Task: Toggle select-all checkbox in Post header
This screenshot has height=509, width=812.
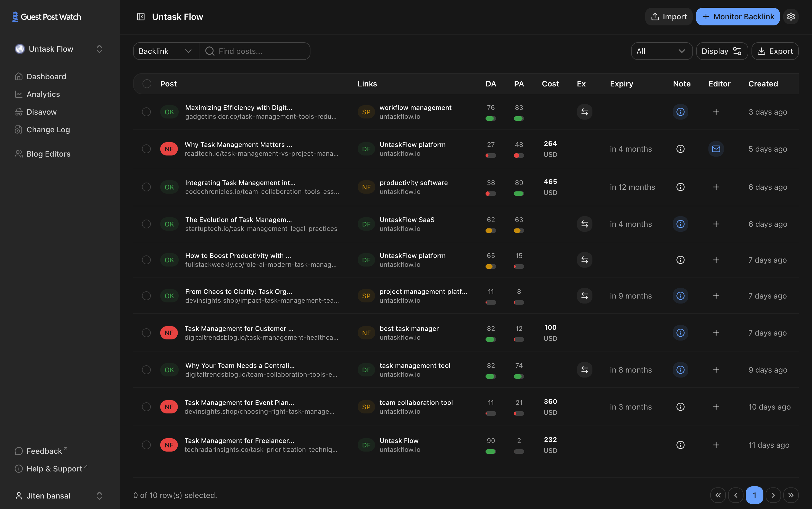Action: [x=147, y=83]
